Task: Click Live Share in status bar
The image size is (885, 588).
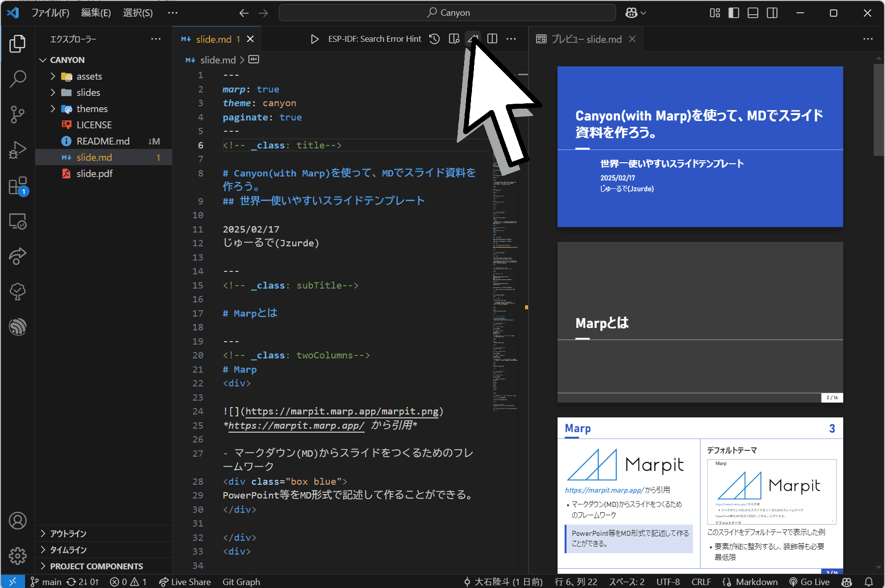Action: pos(185,582)
